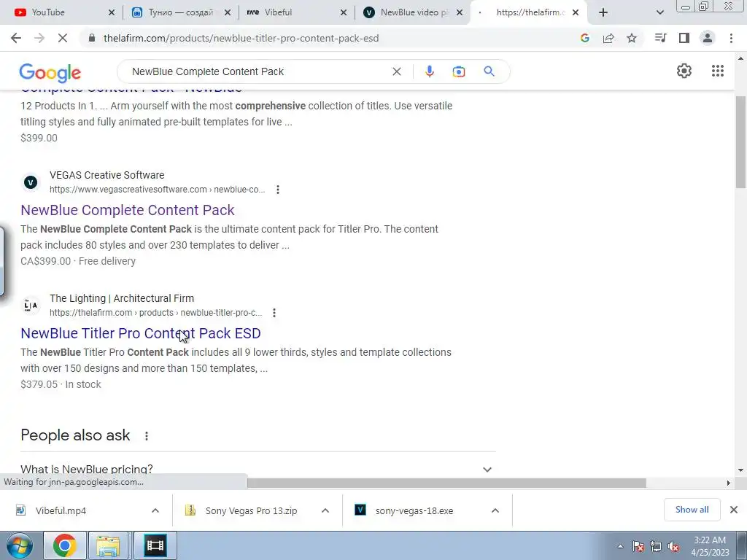Open the Chrome profile avatar
This screenshot has height=560, width=747.
(x=708, y=38)
